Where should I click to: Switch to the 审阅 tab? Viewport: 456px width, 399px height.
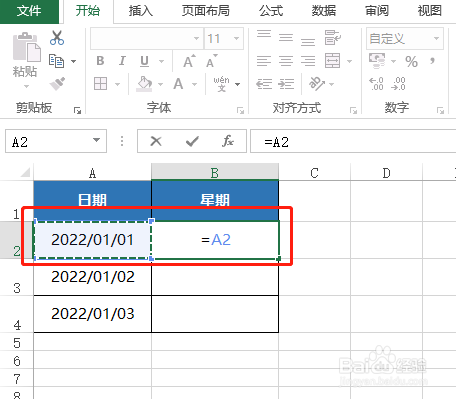point(377,11)
